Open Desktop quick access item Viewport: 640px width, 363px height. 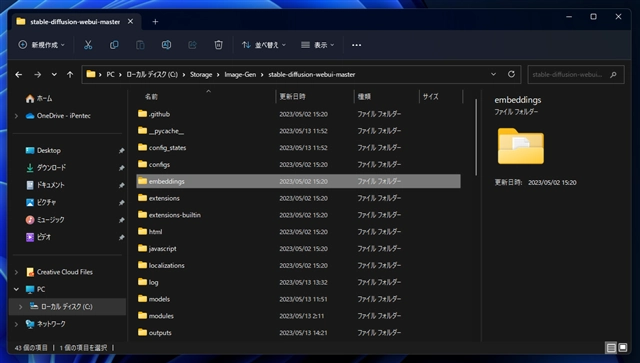tap(43, 150)
